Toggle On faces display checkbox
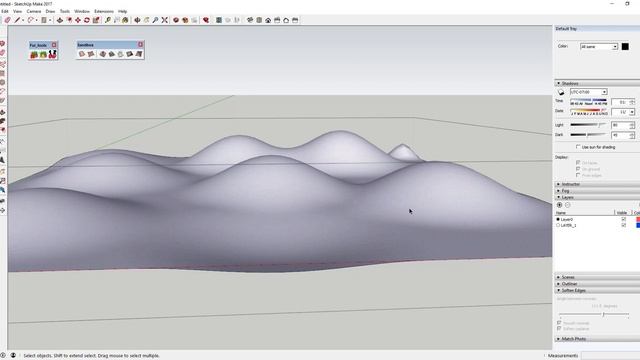The width and height of the screenshot is (640, 360). [x=578, y=162]
